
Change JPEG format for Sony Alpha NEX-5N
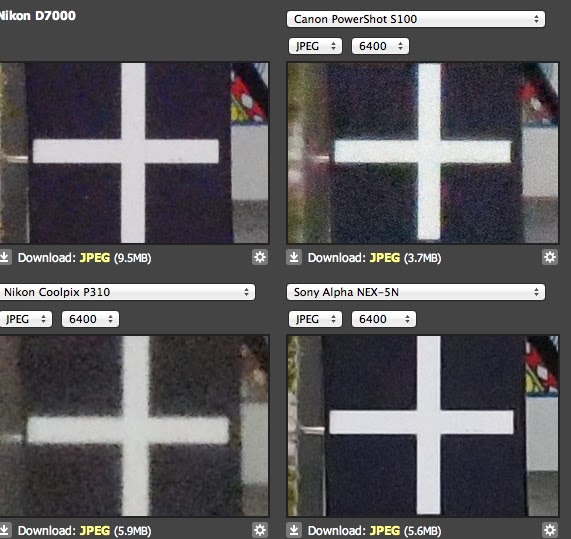(x=315, y=319)
